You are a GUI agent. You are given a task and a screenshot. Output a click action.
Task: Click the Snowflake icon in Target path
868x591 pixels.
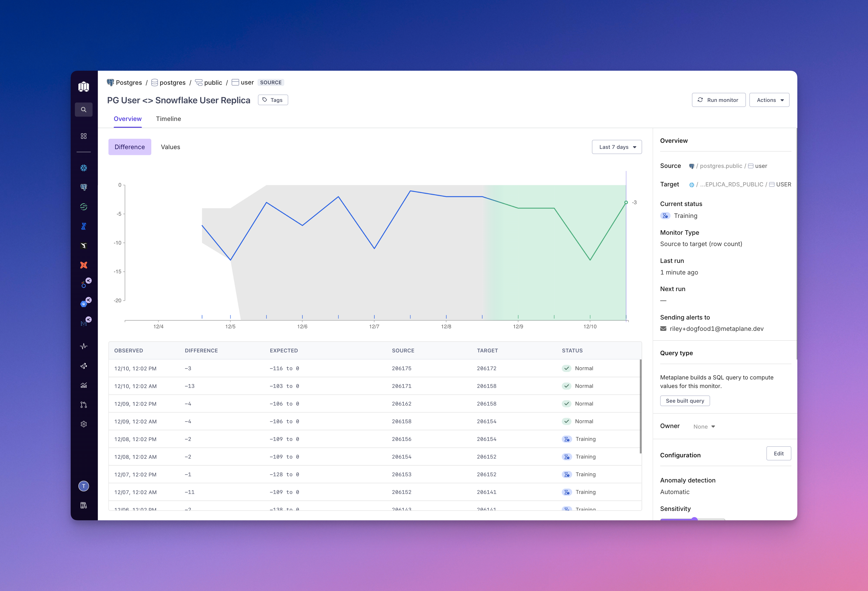(x=692, y=184)
